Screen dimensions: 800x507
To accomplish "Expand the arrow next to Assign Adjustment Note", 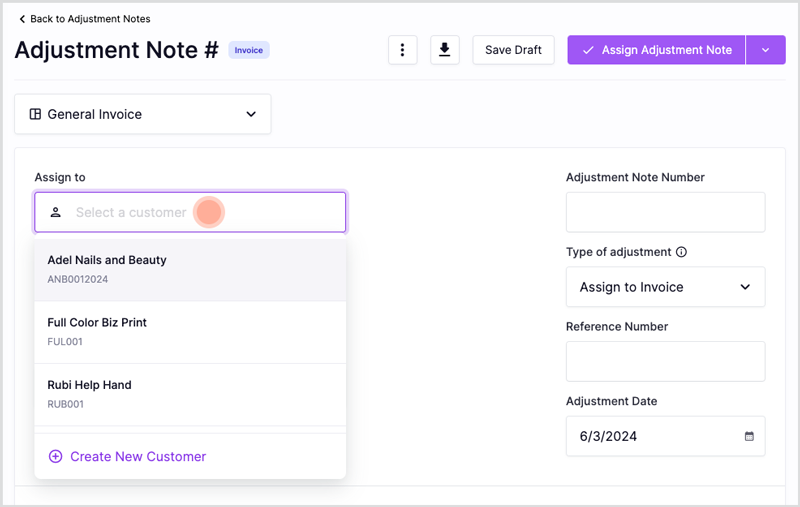I will tap(765, 50).
